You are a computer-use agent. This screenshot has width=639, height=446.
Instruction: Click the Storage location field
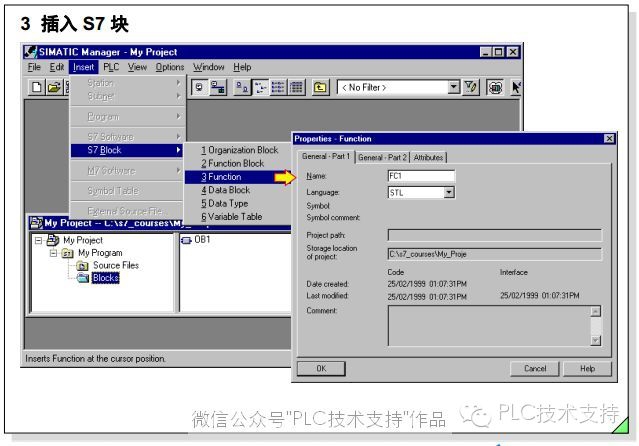tap(494, 254)
